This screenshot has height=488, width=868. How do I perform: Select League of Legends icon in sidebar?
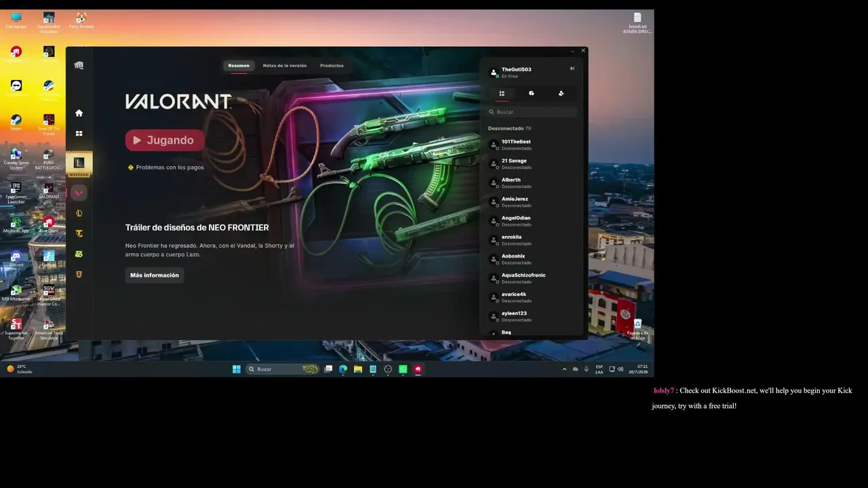[79, 213]
